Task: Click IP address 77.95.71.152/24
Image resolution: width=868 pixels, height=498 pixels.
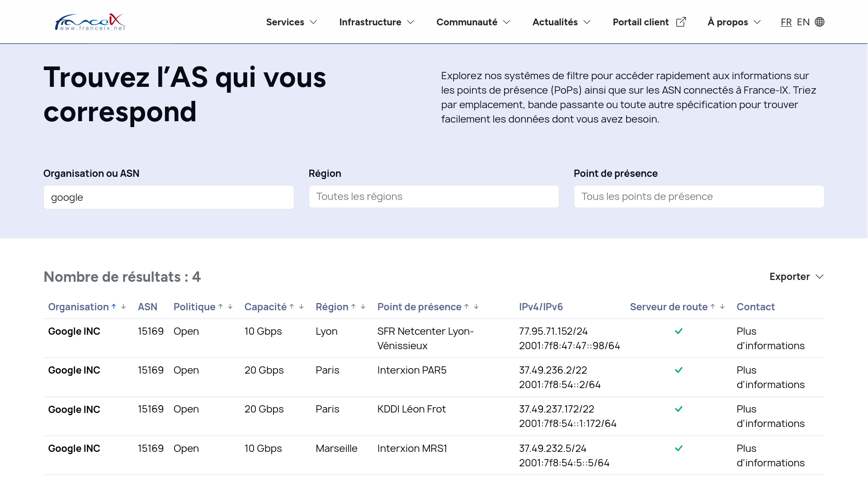Action: (553, 331)
